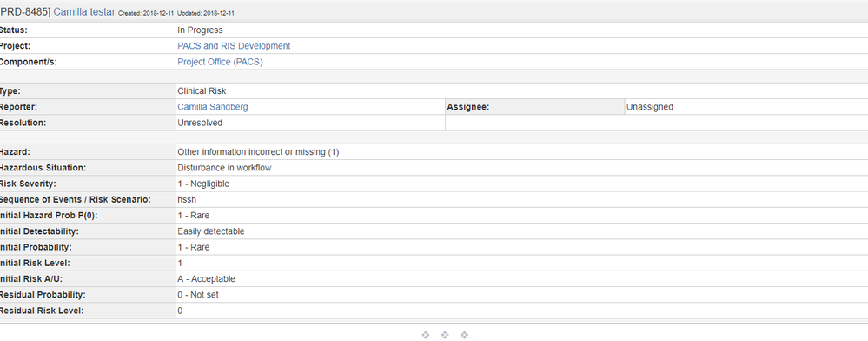Click the 'Reporter:' field label

[18, 107]
